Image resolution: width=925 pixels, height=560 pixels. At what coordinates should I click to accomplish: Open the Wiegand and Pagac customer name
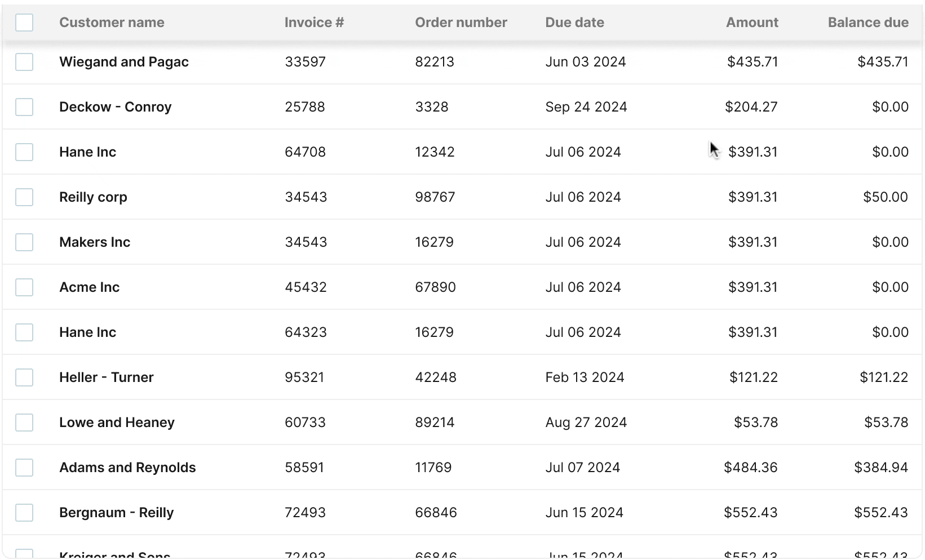(123, 62)
